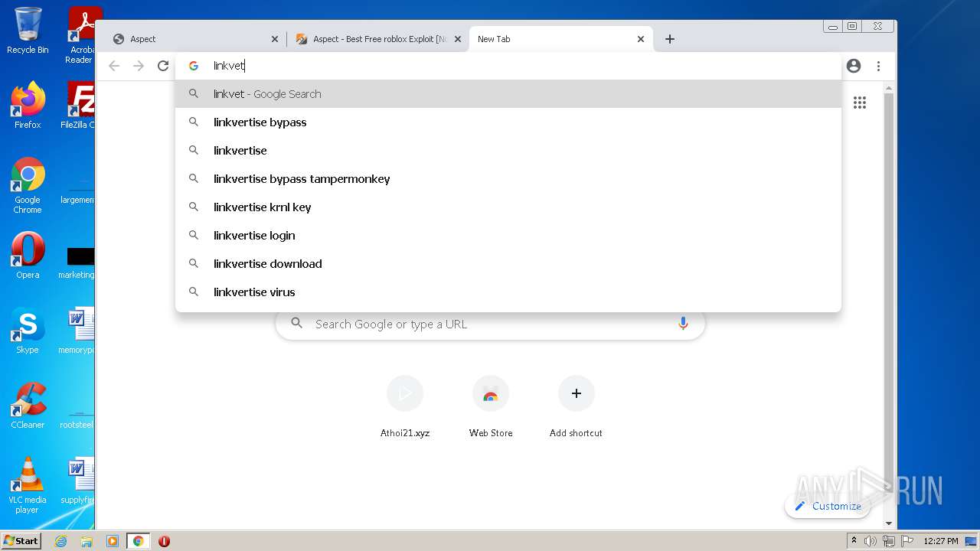
Task: Open Google Chrome desktop shortcut
Action: point(28,185)
